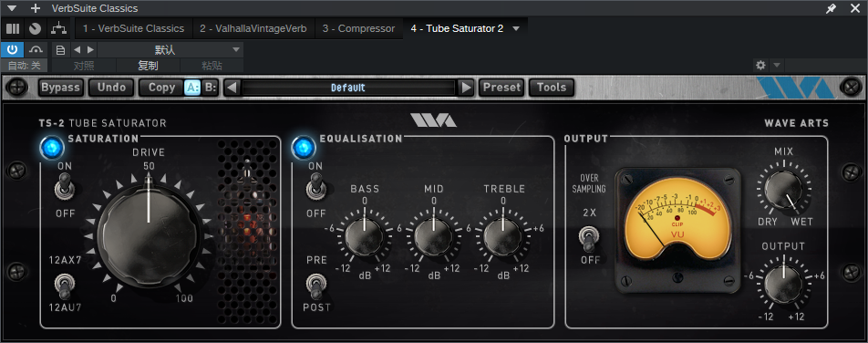The width and height of the screenshot is (868, 343).
Task: Open the gear settings icon
Action: [x=760, y=66]
